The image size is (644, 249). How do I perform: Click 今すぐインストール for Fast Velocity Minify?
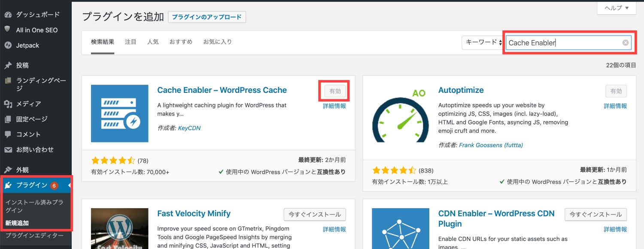(315, 214)
